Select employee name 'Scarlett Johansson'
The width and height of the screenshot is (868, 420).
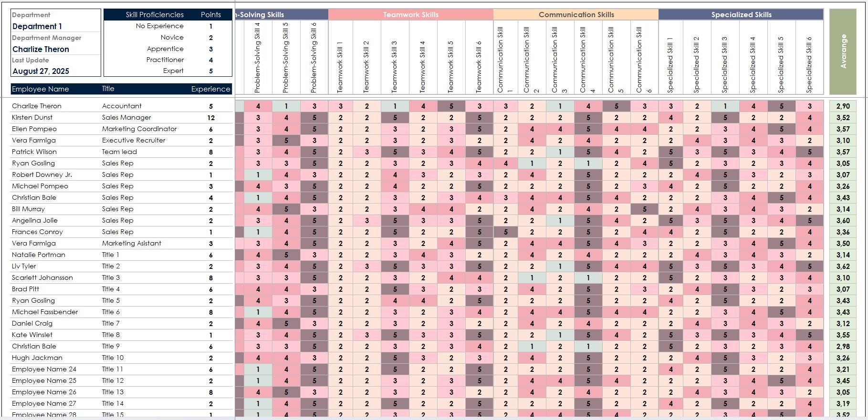pos(42,277)
